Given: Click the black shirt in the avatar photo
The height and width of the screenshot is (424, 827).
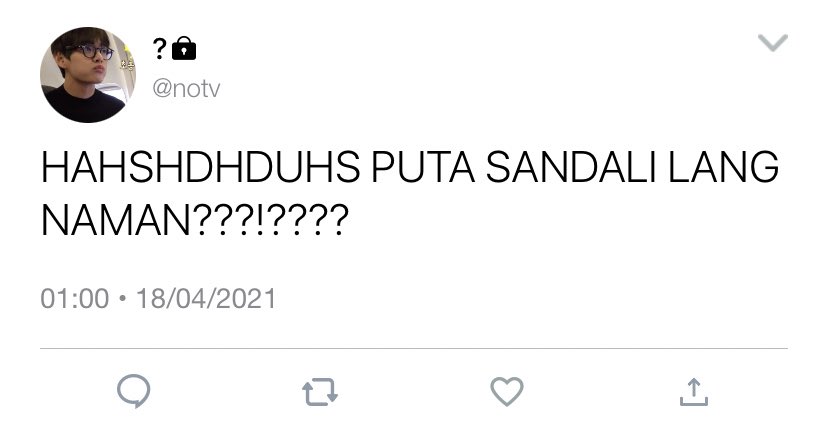Looking at the screenshot, I should (84, 105).
